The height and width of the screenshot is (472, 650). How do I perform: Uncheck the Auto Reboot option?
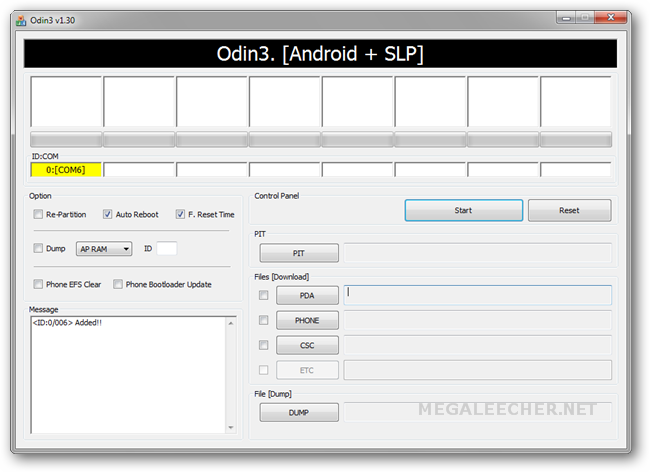coord(107,214)
